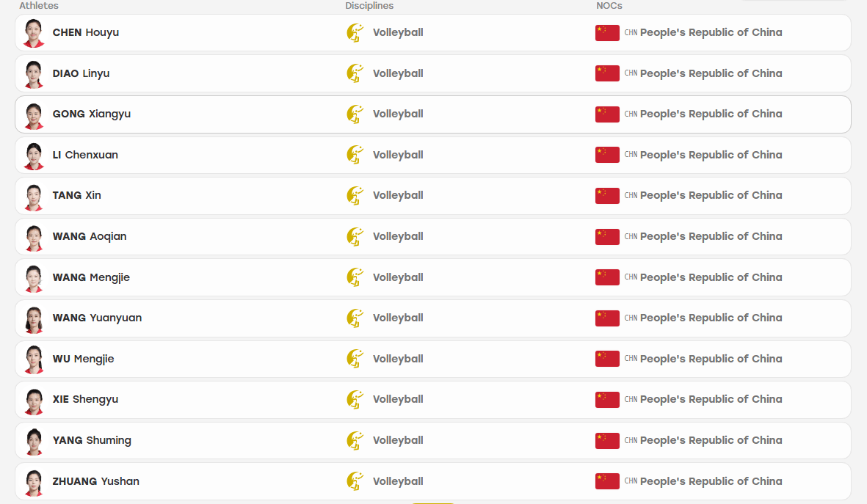Open CHEN Houyu's athlete profile link

click(x=86, y=32)
